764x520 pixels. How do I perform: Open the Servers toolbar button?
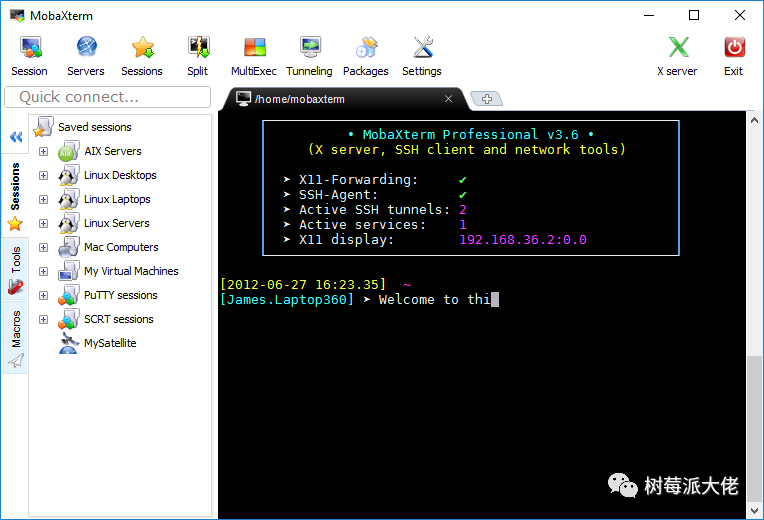point(86,57)
